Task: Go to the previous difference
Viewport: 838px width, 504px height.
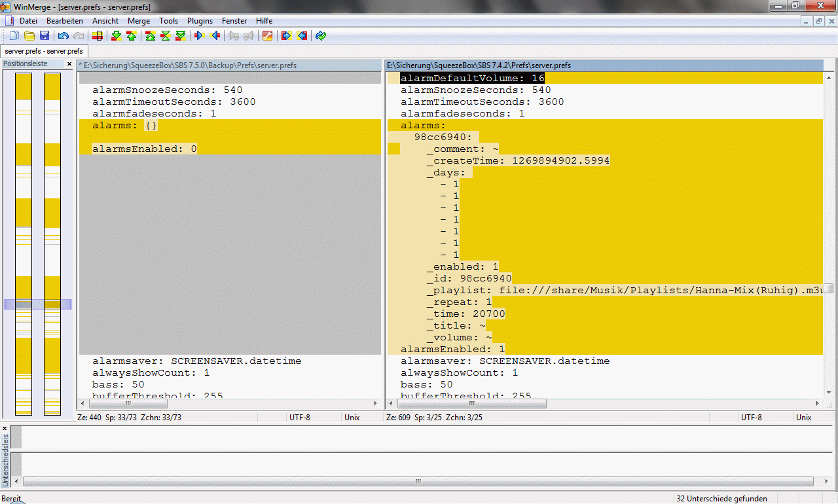Action: click(x=132, y=36)
